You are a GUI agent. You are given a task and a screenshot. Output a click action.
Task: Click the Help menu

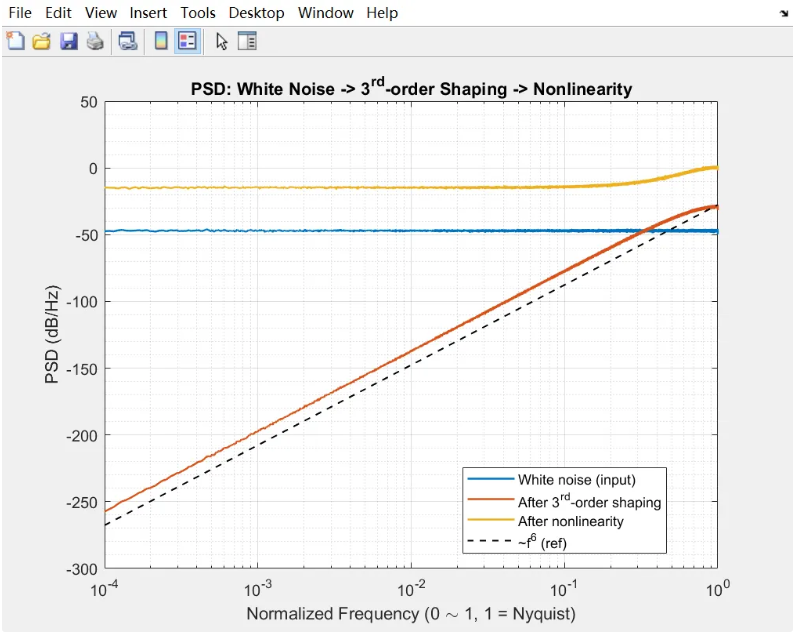click(x=382, y=13)
